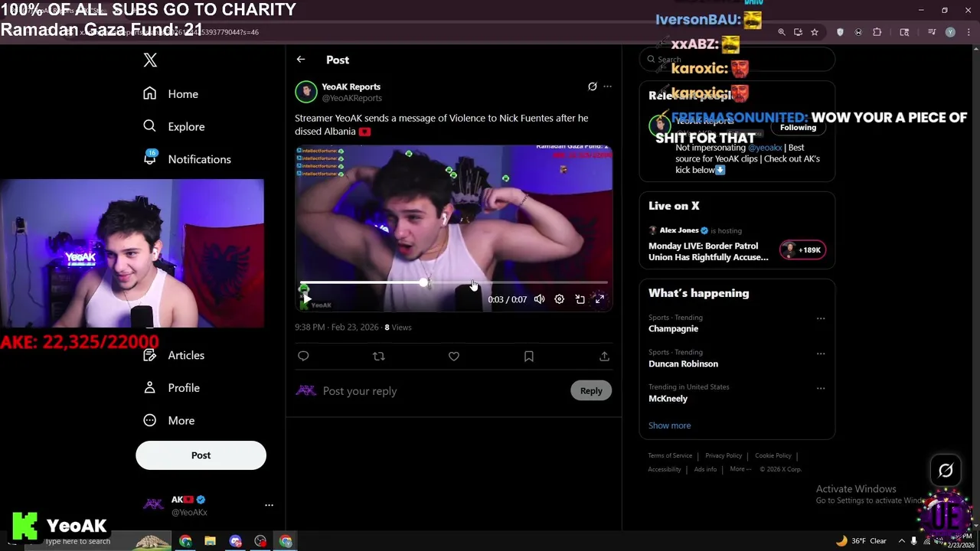Mute the video using the speaker icon

540,299
